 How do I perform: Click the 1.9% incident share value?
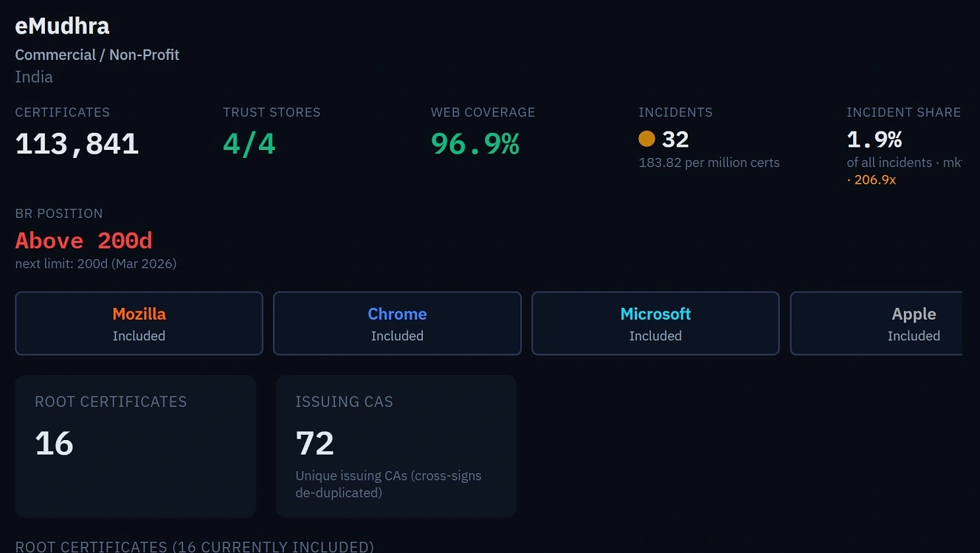coord(874,139)
